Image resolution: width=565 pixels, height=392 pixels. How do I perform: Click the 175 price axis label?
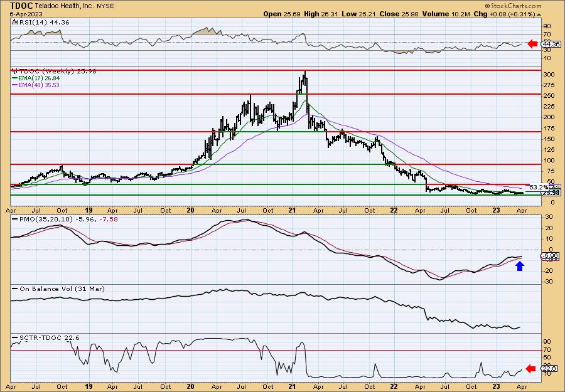coord(549,128)
